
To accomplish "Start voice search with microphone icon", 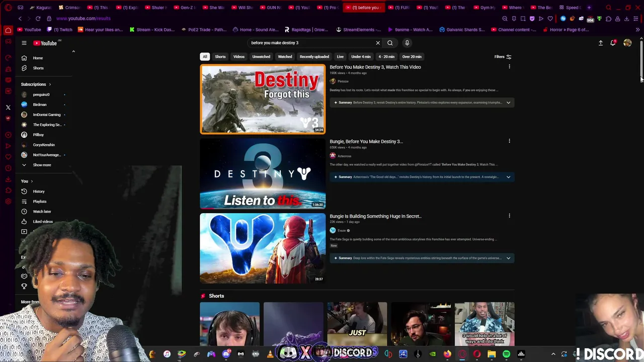I will click(x=407, y=43).
